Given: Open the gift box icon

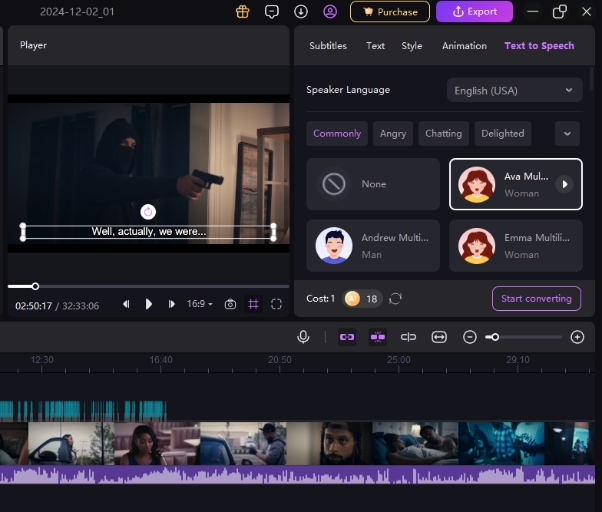Looking at the screenshot, I should point(242,12).
